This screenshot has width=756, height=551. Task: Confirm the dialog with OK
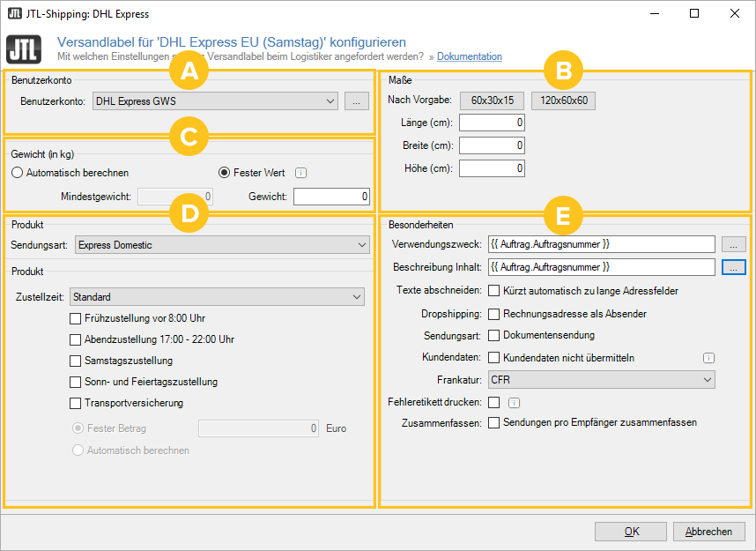point(631,532)
